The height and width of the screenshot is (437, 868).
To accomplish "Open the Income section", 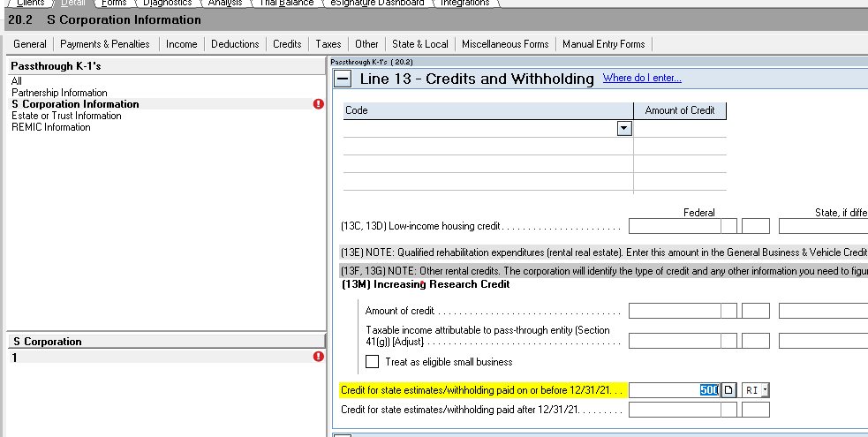I will [x=182, y=44].
